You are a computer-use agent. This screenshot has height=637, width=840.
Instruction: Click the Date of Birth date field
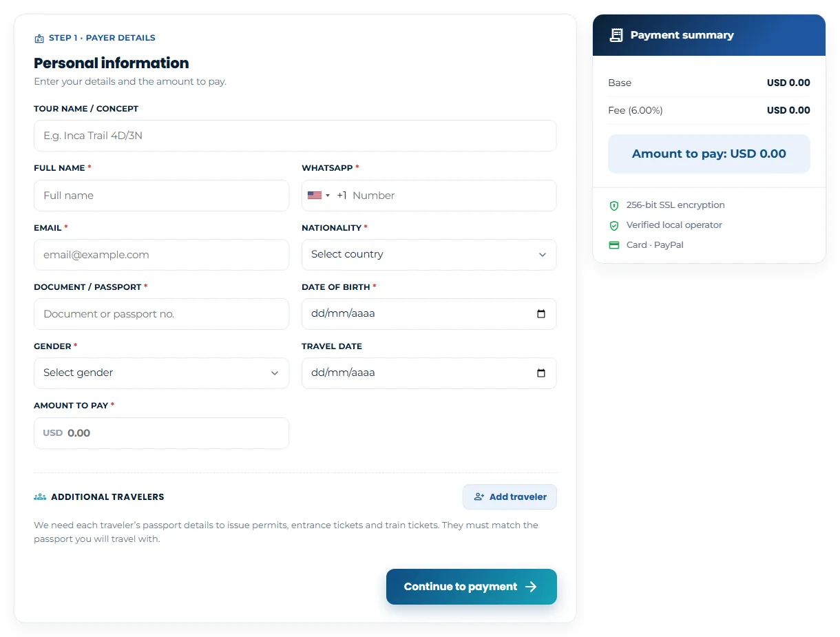click(x=429, y=314)
